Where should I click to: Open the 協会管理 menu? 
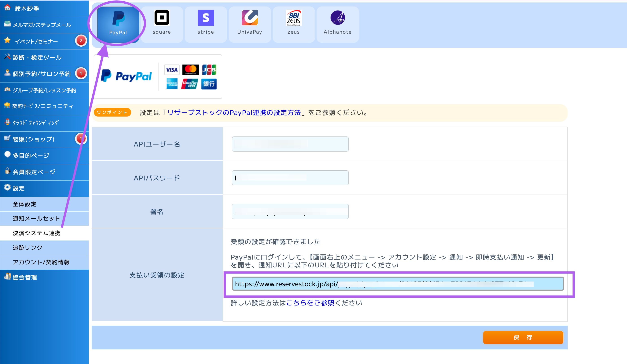[44, 277]
